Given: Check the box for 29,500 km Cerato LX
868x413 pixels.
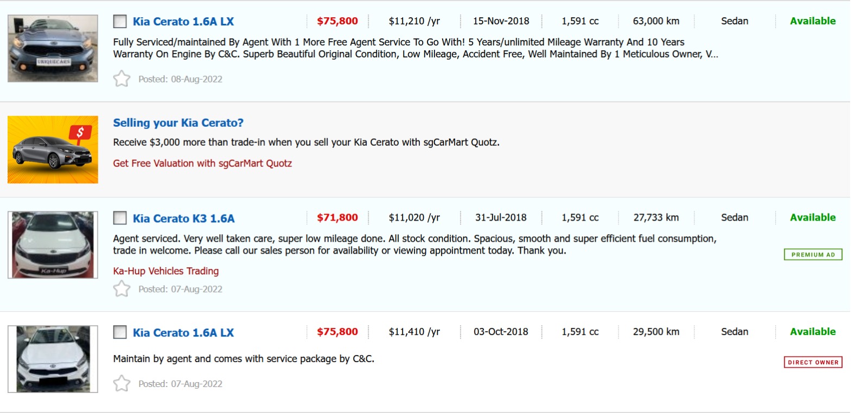Looking at the screenshot, I should 120,332.
